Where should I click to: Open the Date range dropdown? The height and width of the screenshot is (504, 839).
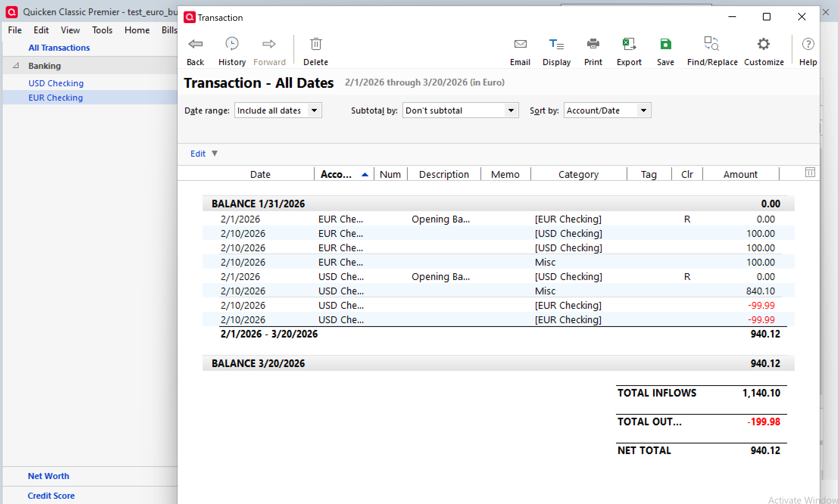pyautogui.click(x=314, y=110)
